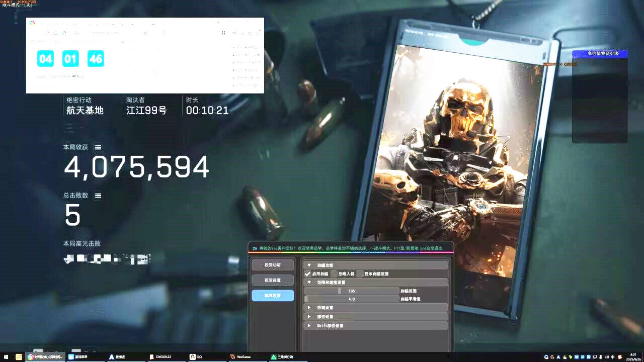This screenshot has height=362, width=644.
Task: Open the volume tray icon
Action: click(606, 356)
